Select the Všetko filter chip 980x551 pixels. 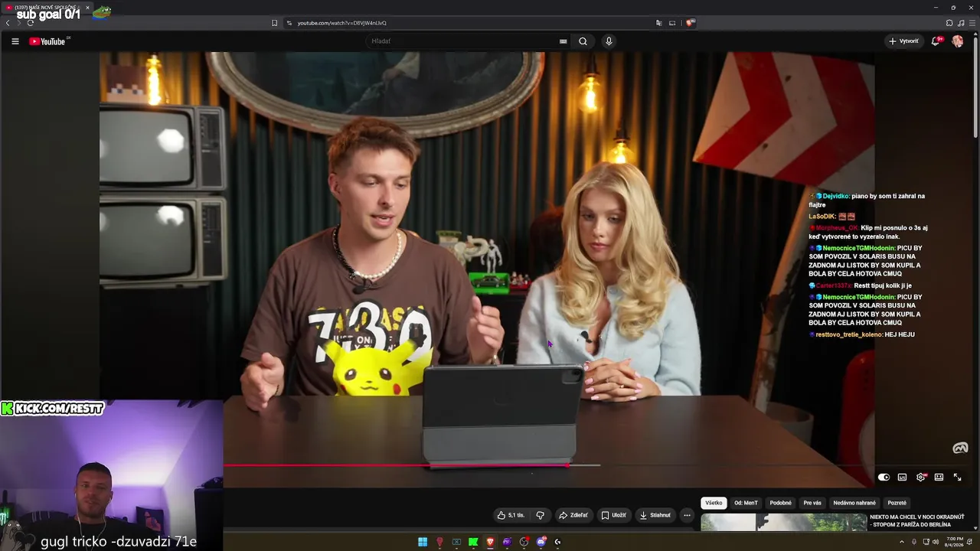pos(714,503)
